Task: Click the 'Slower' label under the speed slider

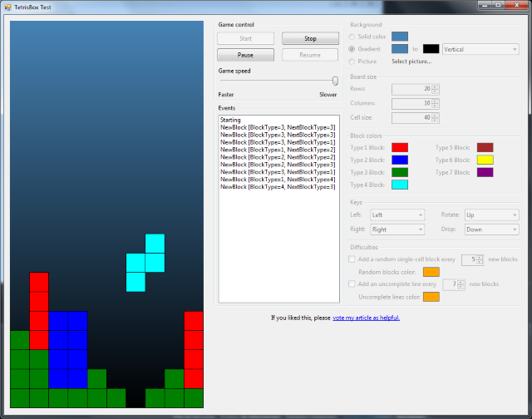Action: click(328, 95)
